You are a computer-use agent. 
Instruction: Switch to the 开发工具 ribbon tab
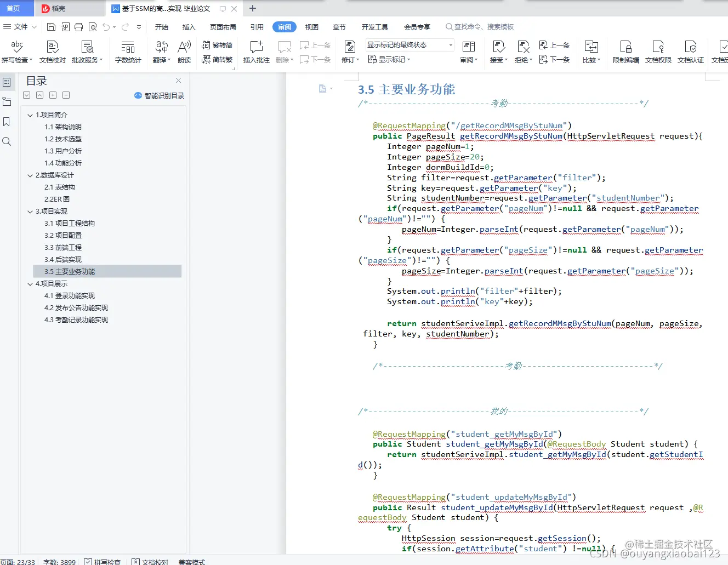click(374, 27)
